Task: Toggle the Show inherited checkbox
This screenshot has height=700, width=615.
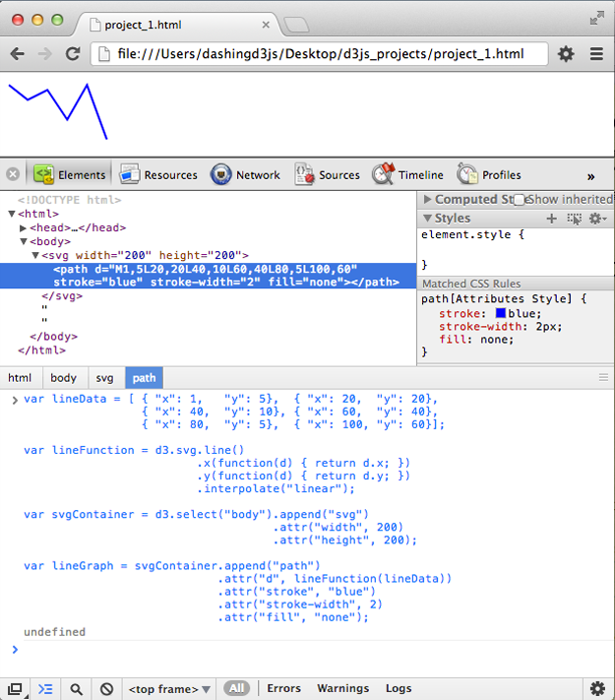Action: (x=521, y=200)
